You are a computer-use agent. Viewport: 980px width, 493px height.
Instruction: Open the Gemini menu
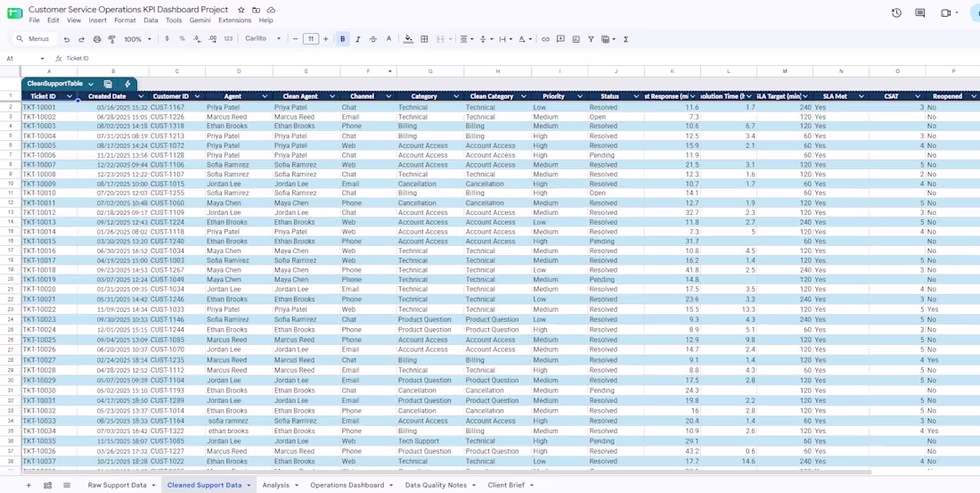coord(200,20)
